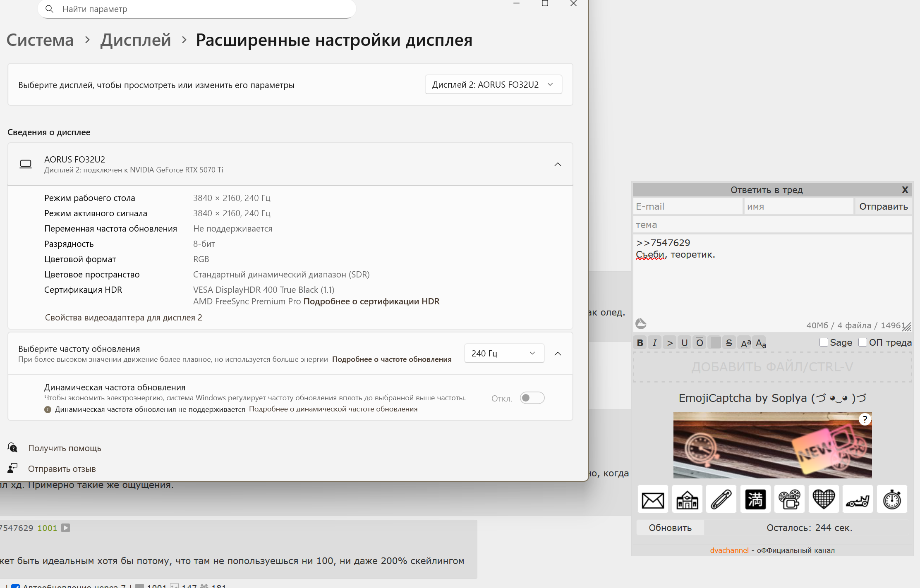Image resolution: width=920 pixels, height=588 pixels.
Task: Choose the safety pin emoji option
Action: [x=721, y=499]
